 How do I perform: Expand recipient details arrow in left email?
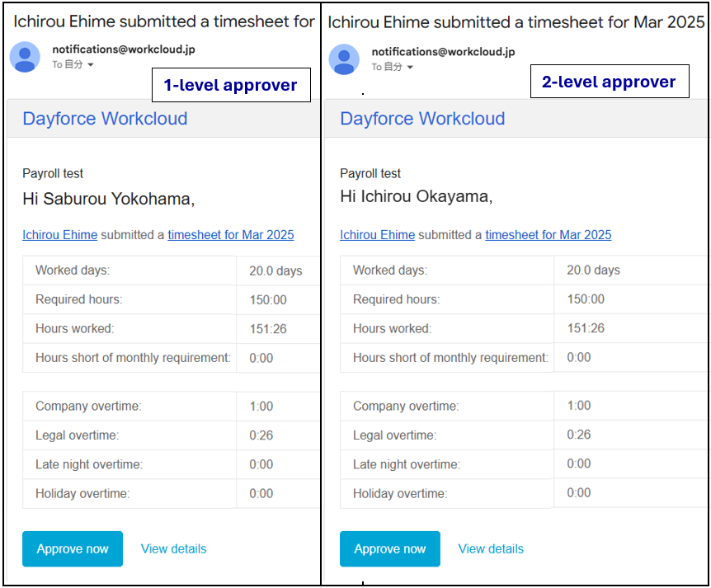point(91,65)
